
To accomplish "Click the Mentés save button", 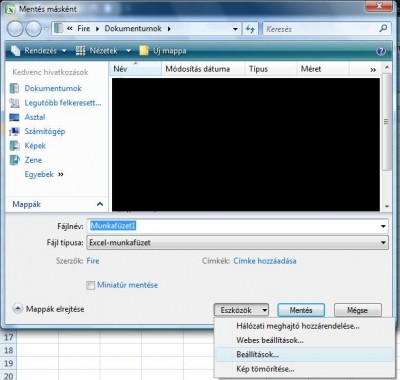I will [301, 310].
